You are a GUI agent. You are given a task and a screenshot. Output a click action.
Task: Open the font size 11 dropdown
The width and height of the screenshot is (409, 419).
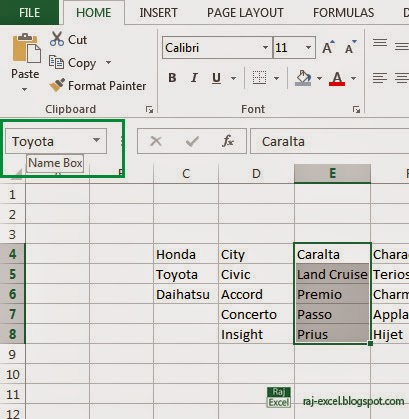308,47
